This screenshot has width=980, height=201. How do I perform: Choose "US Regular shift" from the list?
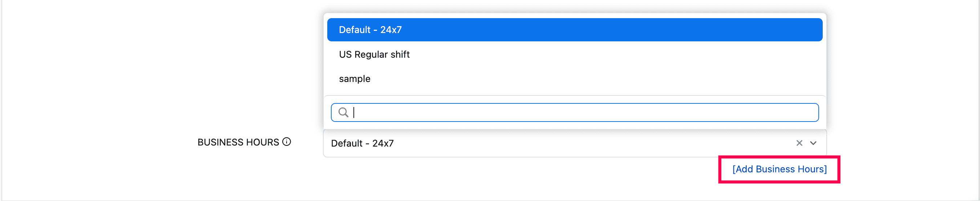pyautogui.click(x=374, y=54)
